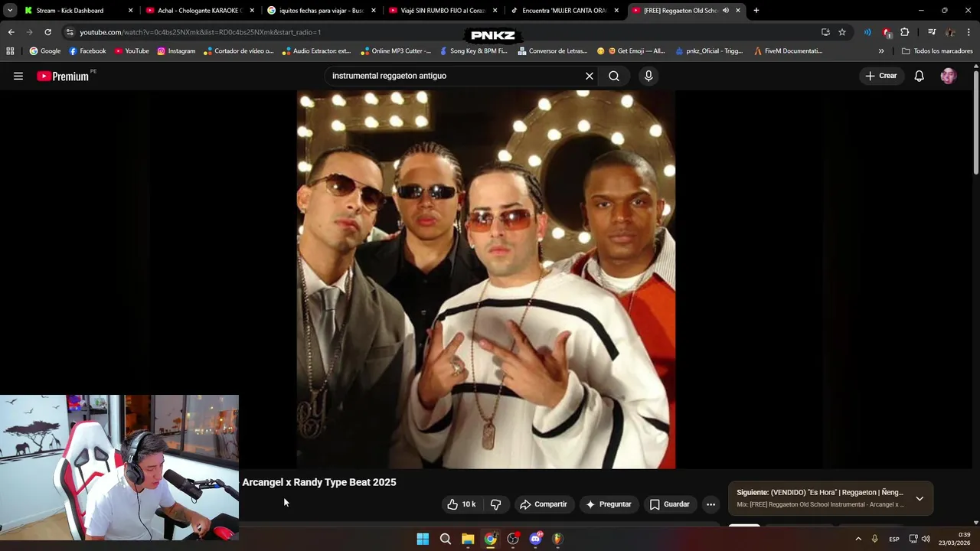Image resolution: width=980 pixels, height=551 pixels.
Task: Start voice search with microphone icon
Action: [648, 76]
